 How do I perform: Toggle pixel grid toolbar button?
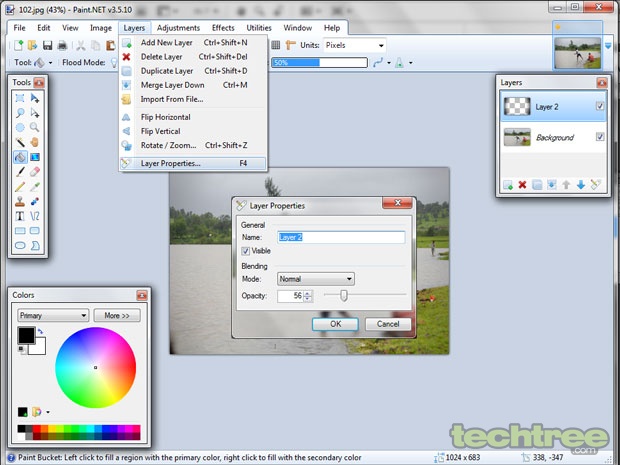coord(276,45)
